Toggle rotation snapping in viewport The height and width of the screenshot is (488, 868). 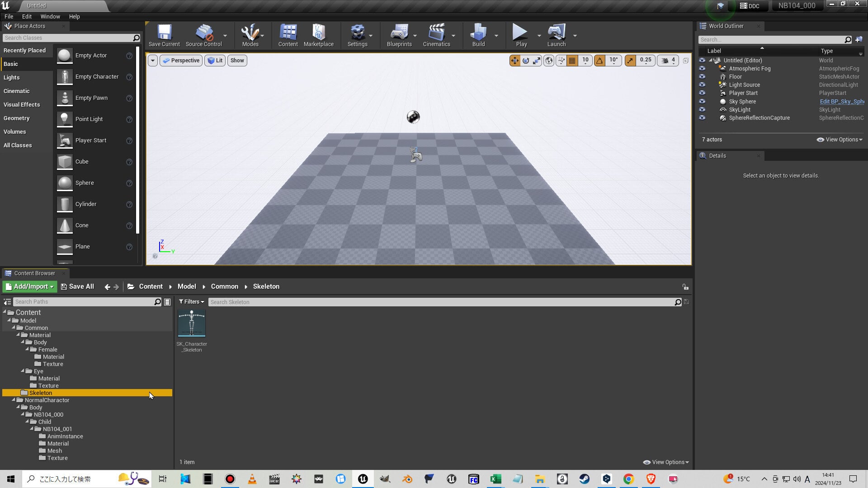[x=599, y=61]
